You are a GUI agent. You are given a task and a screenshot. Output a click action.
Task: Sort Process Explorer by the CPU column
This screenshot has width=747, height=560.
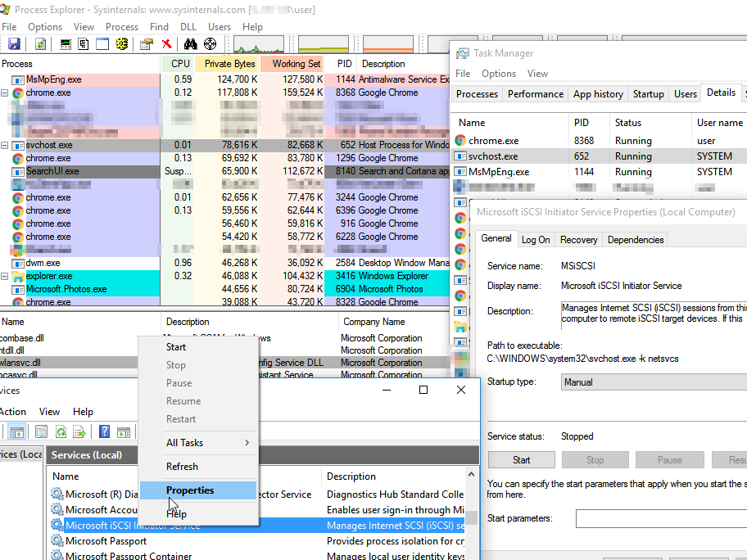pos(179,64)
